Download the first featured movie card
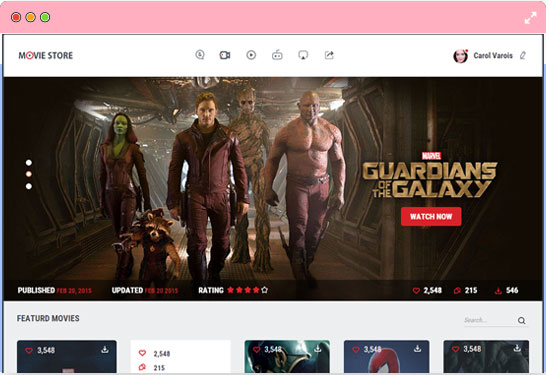This screenshot has height=375, width=546. click(x=105, y=349)
